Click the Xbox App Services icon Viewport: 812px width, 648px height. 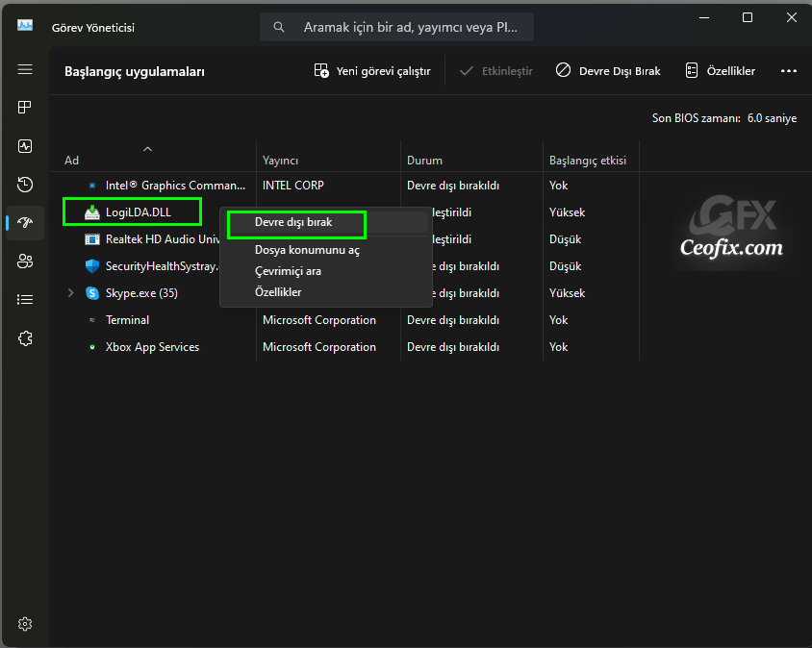click(x=92, y=347)
